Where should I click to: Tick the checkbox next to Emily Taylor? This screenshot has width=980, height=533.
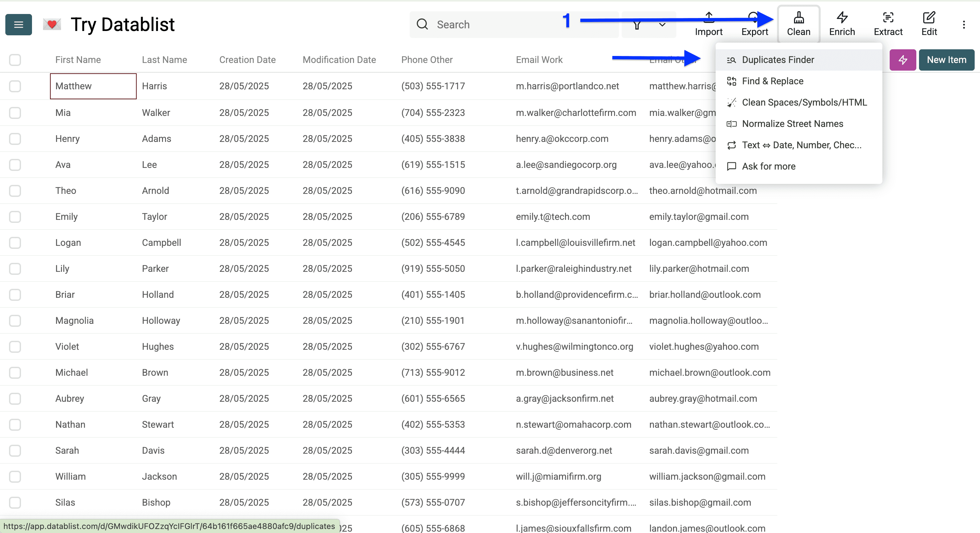[x=15, y=217]
